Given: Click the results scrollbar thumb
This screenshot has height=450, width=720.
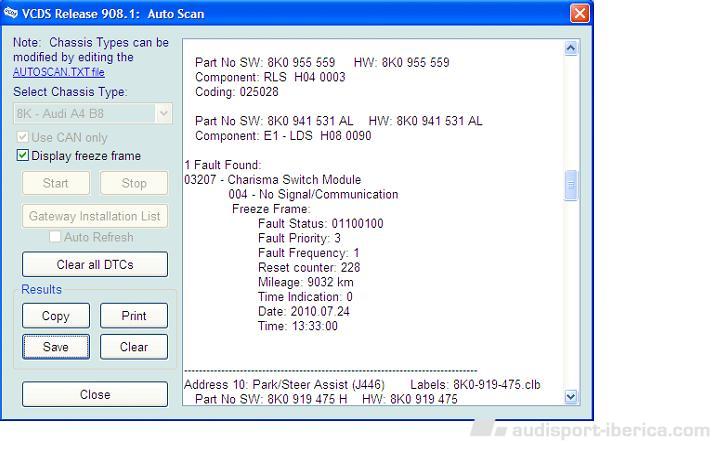Looking at the screenshot, I should (x=571, y=185).
